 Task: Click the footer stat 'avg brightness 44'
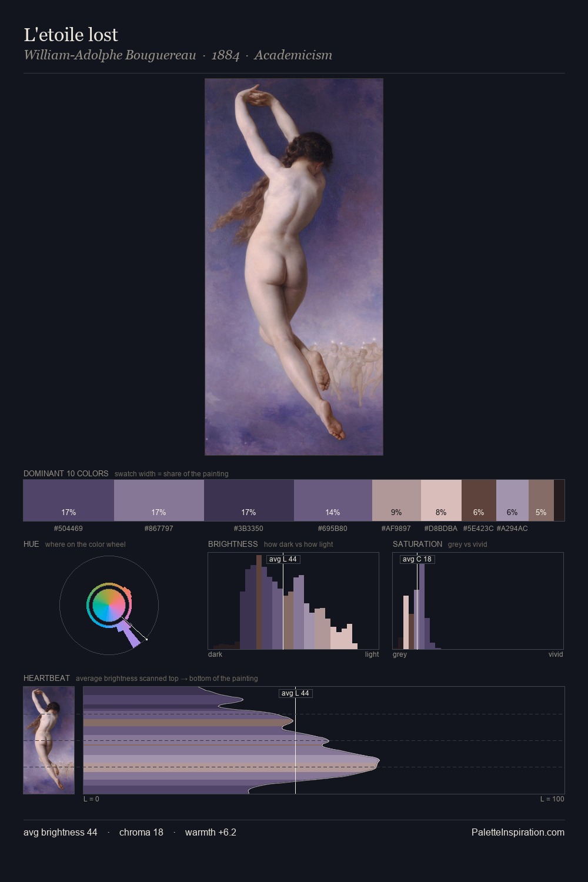[60, 832]
